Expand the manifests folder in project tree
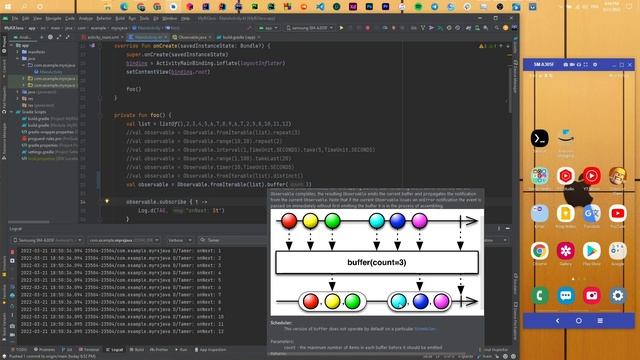 point(18,52)
